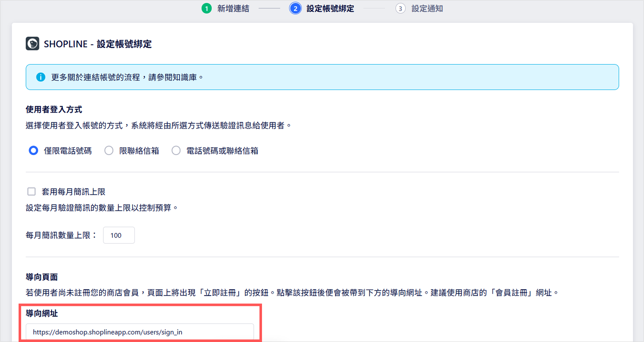
Task: Click the step 3 gray circle icon
Action: (x=400, y=9)
